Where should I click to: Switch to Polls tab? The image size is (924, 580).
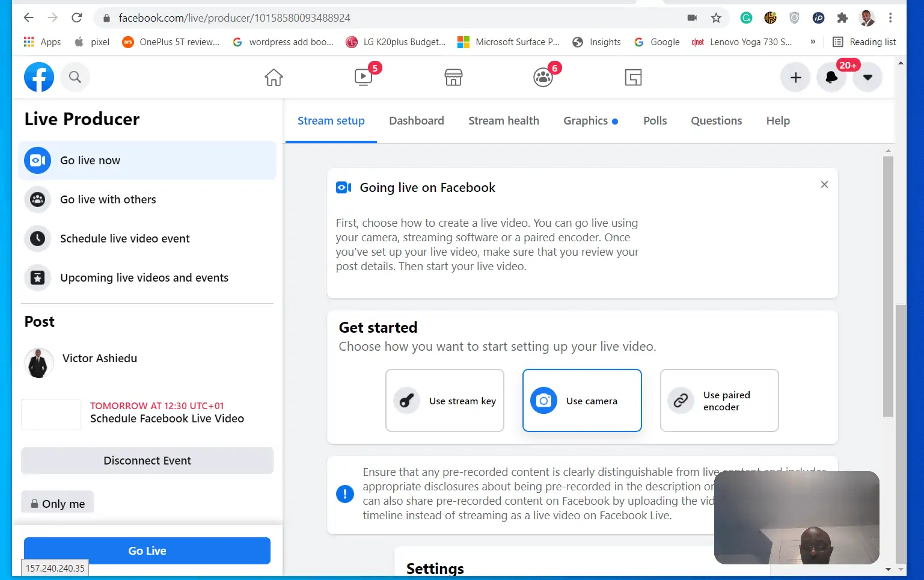pyautogui.click(x=655, y=121)
